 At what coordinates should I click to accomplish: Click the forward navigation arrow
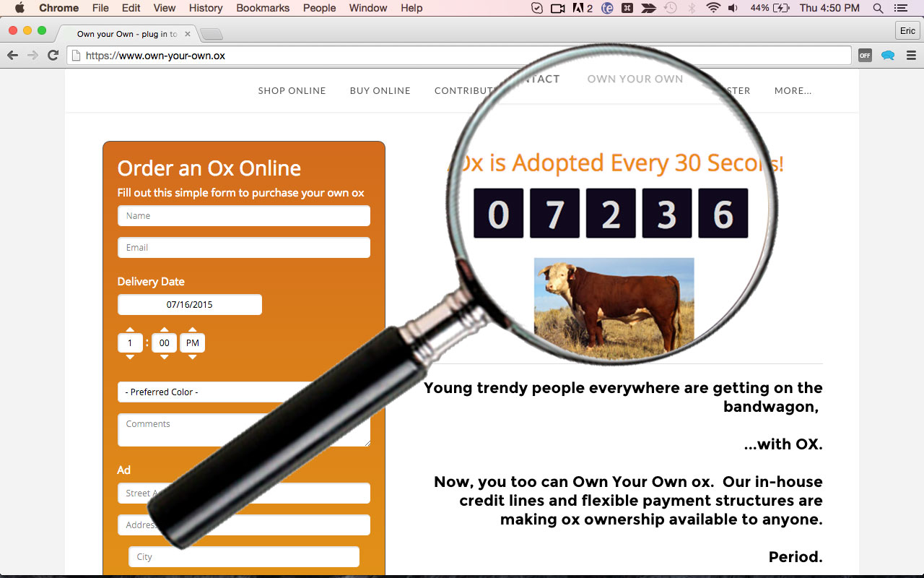tap(32, 56)
